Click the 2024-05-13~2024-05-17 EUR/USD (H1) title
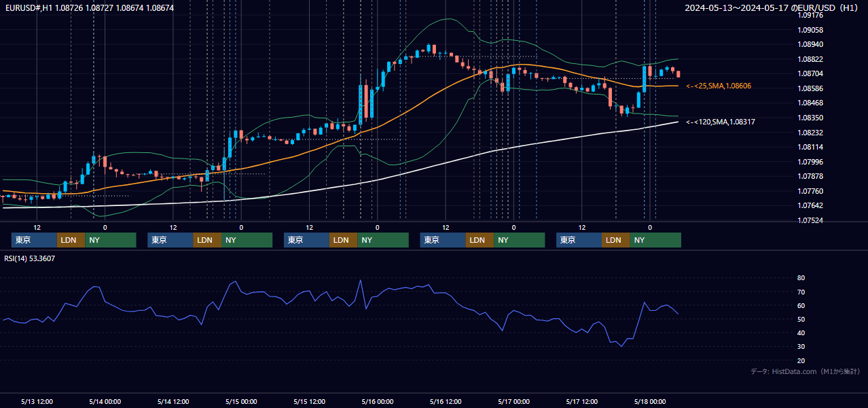 pos(772,8)
